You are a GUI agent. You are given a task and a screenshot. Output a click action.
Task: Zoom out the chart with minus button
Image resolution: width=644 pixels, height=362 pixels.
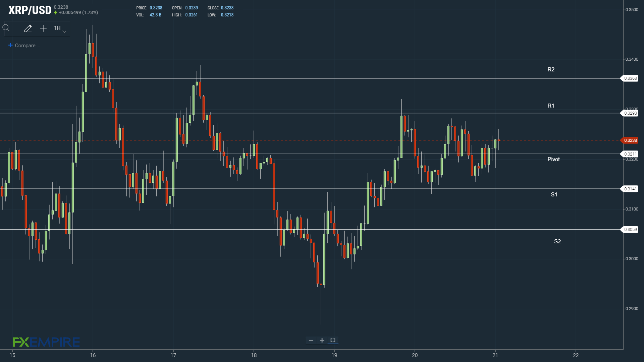(311, 341)
